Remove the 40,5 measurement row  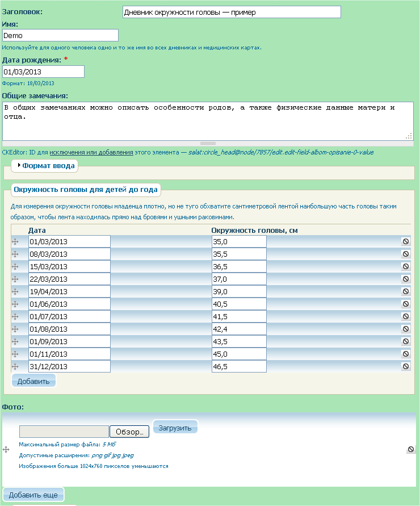[x=406, y=304]
